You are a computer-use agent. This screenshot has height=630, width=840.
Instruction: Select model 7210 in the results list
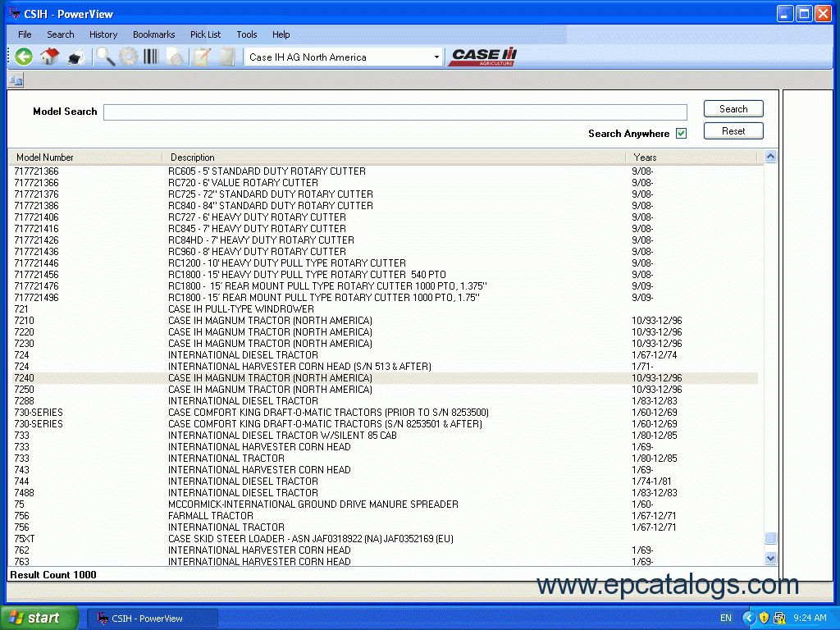coord(386,321)
